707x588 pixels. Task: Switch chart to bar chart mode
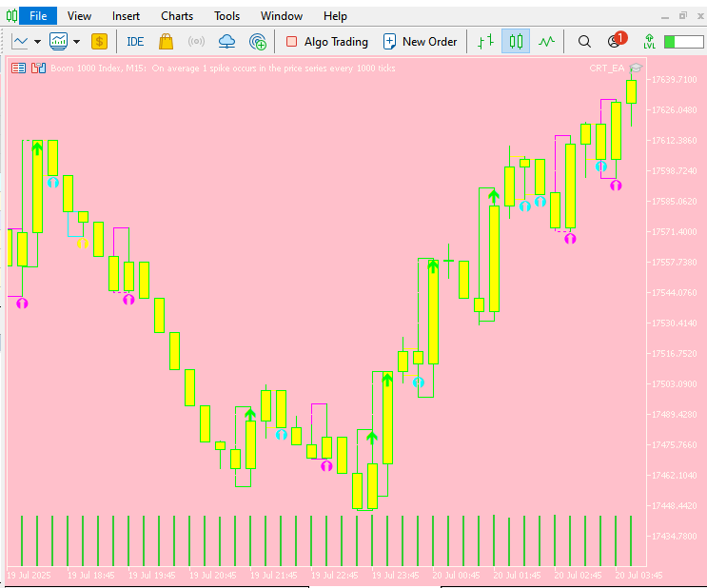tap(485, 42)
